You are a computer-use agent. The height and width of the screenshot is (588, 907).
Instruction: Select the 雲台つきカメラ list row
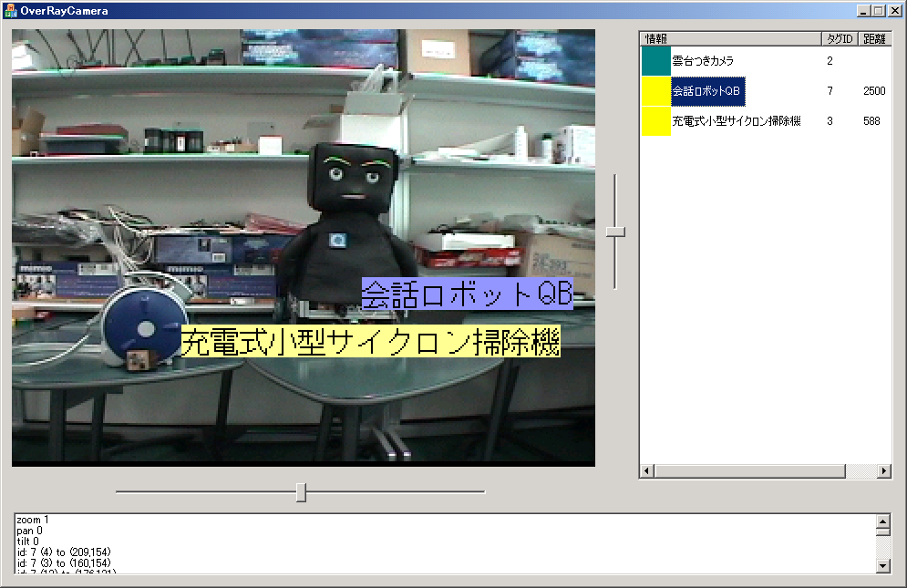(766, 61)
